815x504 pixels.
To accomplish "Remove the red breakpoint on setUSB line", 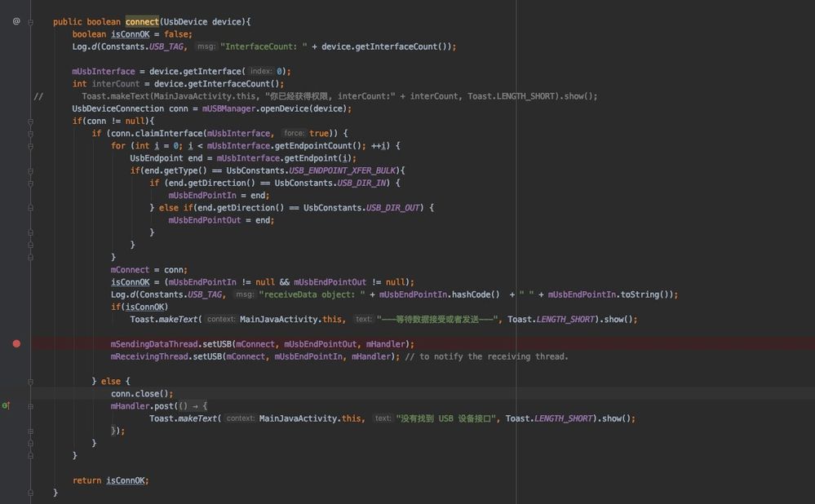I will pos(16,344).
